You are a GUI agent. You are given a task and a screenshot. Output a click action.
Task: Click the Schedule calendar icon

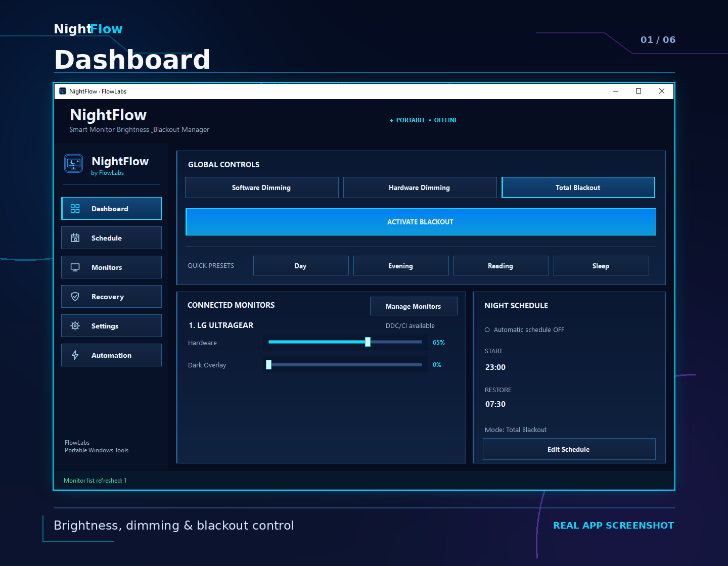(75, 238)
